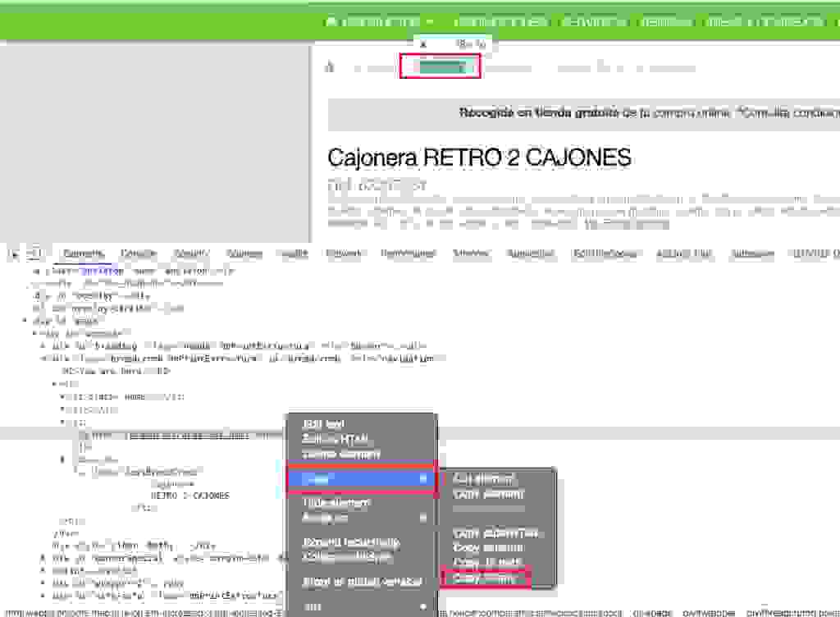Choose Edit as HTML in context menu
The height and width of the screenshot is (617, 840).
coord(336,439)
